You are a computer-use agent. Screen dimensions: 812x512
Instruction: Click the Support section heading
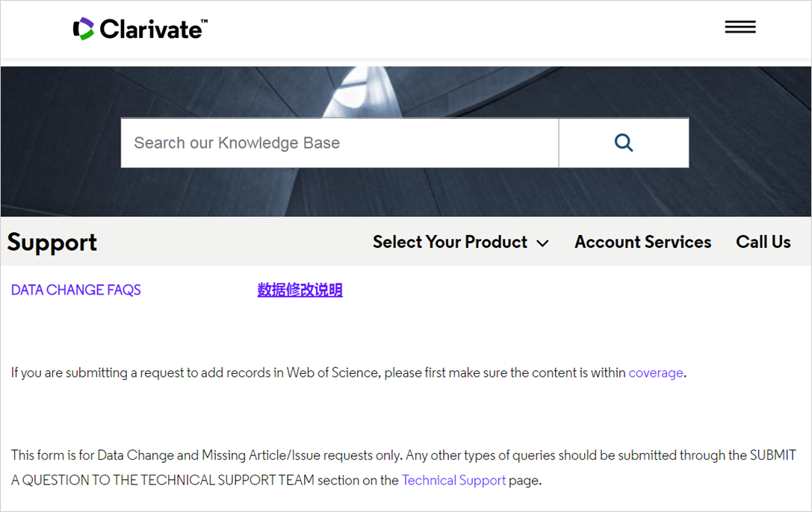point(52,243)
